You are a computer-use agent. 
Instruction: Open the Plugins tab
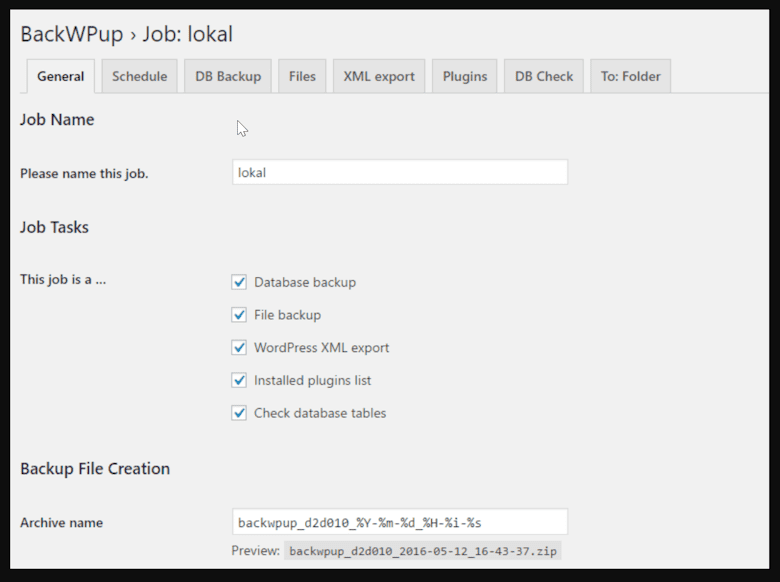point(465,76)
